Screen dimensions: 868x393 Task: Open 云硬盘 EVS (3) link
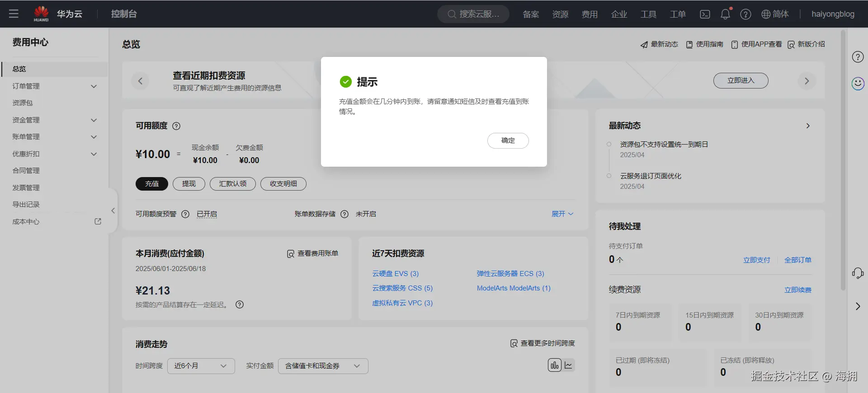click(x=396, y=274)
